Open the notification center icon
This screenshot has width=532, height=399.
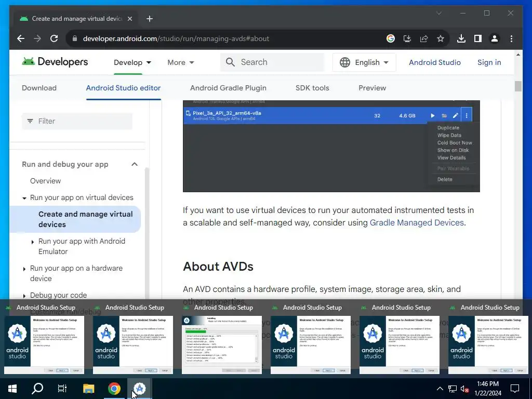coord(515,389)
